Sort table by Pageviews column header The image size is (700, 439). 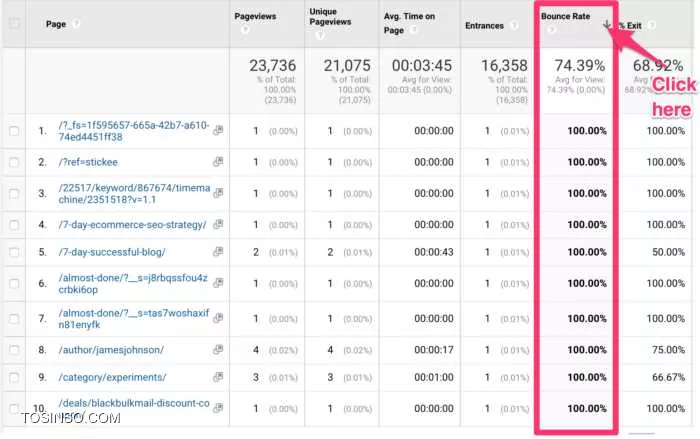[255, 16]
